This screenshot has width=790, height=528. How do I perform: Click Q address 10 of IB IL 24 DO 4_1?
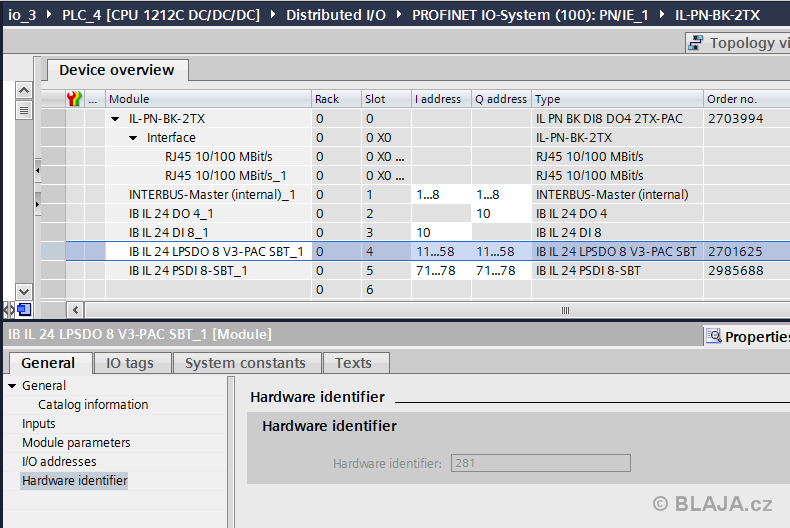pos(501,214)
